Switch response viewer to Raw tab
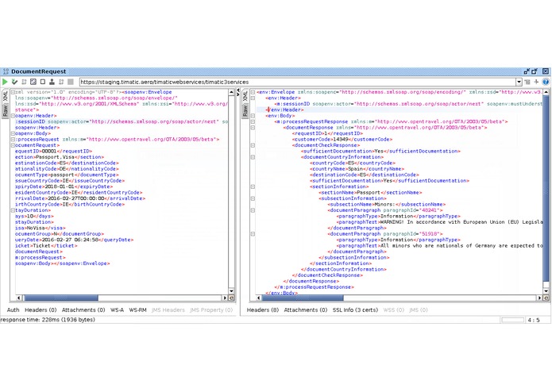 pyautogui.click(x=245, y=110)
